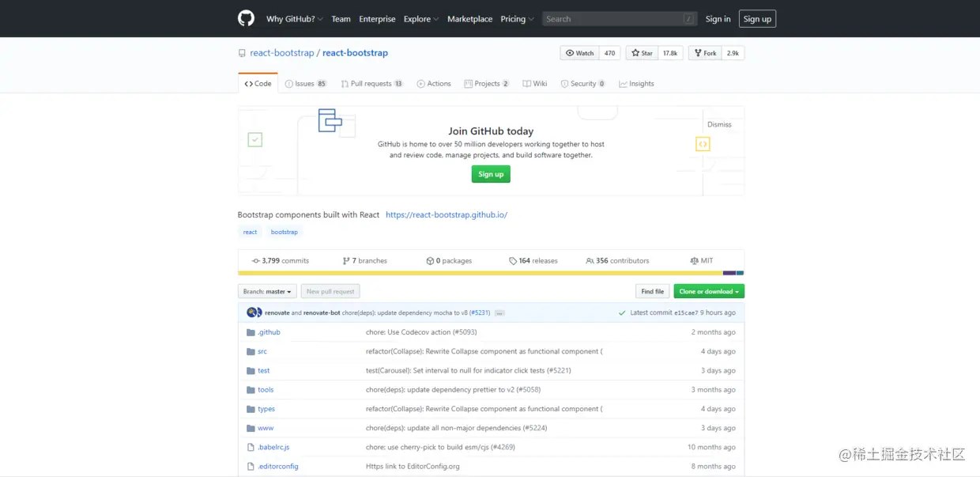Dismiss the Join GitHub banner
The image size is (980, 477).
tap(719, 124)
